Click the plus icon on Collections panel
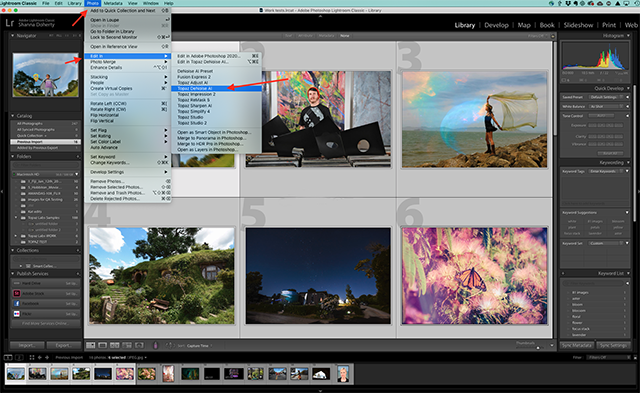Image resolution: width=640 pixels, height=393 pixels. point(78,250)
